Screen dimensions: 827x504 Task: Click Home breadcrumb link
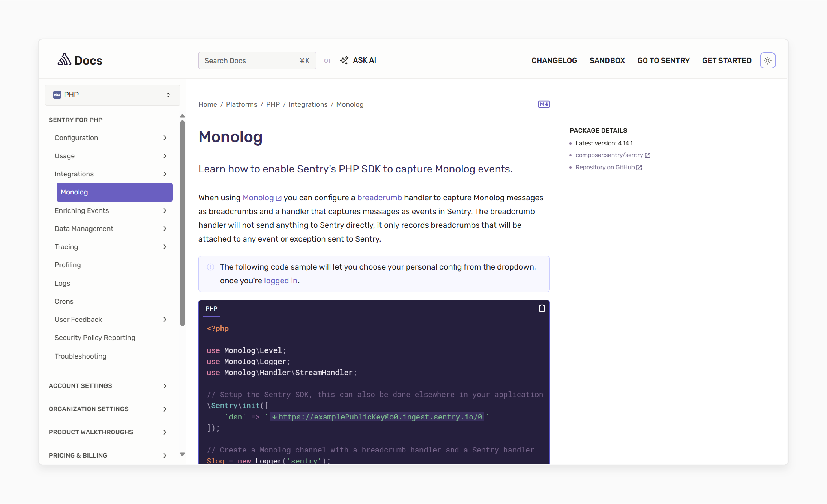208,104
